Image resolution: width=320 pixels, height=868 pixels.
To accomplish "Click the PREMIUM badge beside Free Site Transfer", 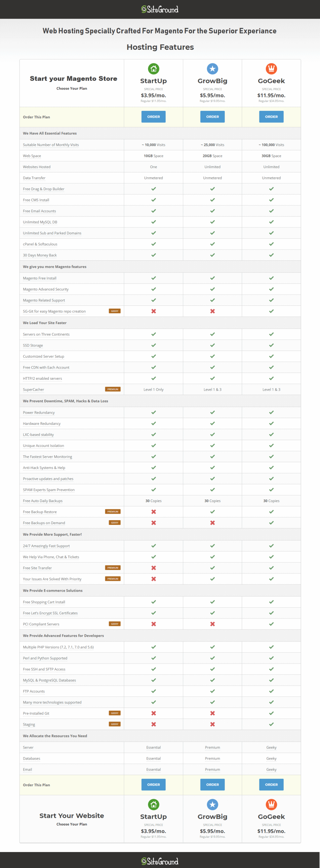I will 113,568.
